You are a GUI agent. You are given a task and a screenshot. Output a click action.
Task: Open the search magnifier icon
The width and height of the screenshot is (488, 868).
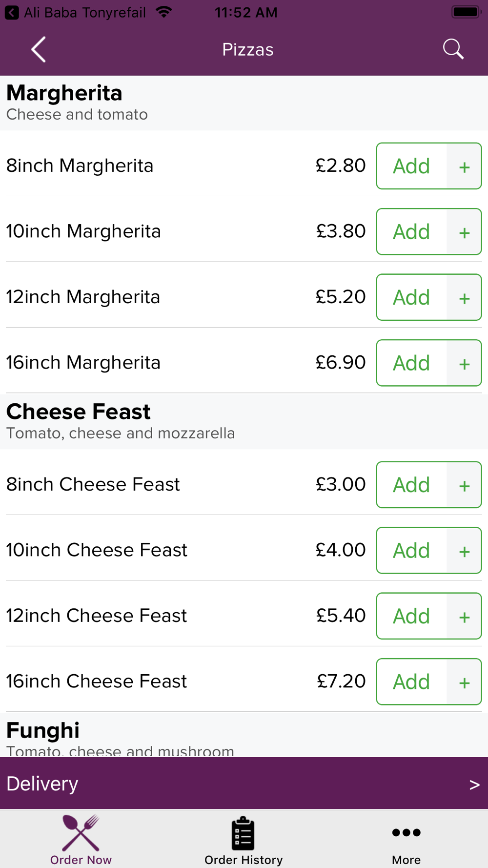point(453,49)
